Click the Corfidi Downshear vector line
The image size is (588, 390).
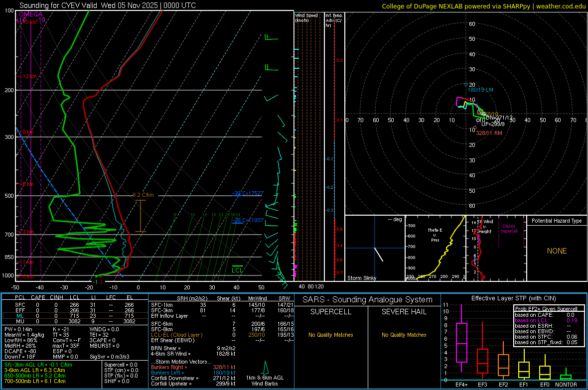click(193, 379)
